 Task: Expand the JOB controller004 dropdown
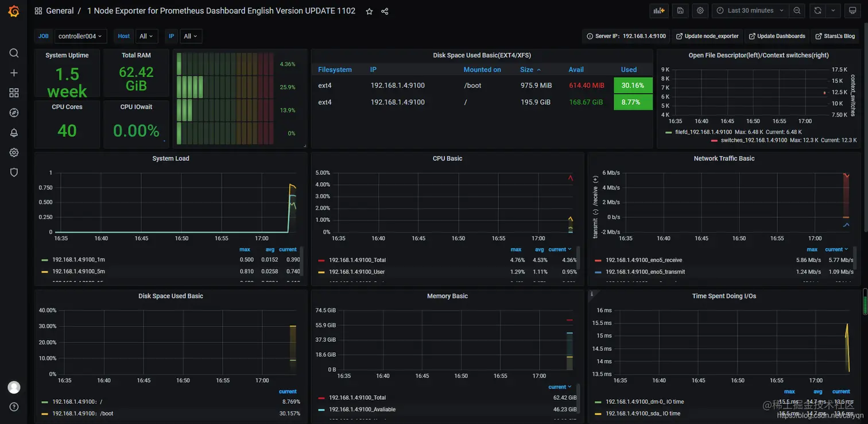[x=80, y=36]
